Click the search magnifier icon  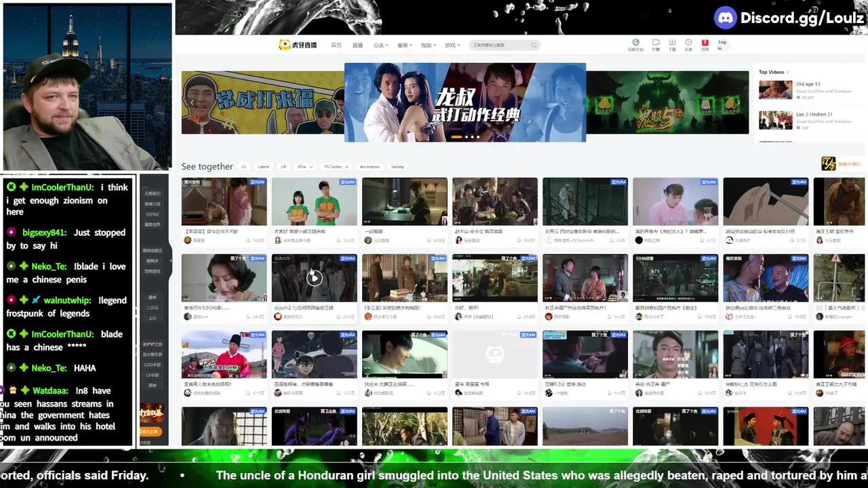pyautogui.click(x=534, y=45)
